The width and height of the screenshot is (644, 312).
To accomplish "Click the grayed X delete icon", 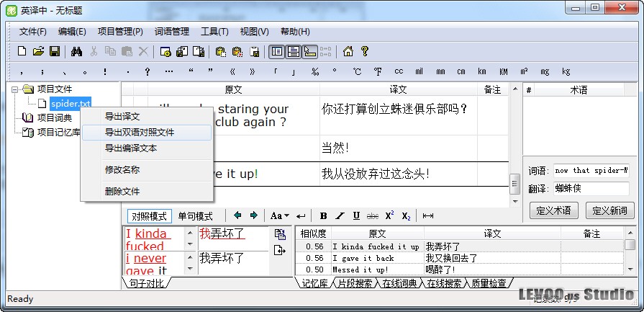I will coord(143,51).
